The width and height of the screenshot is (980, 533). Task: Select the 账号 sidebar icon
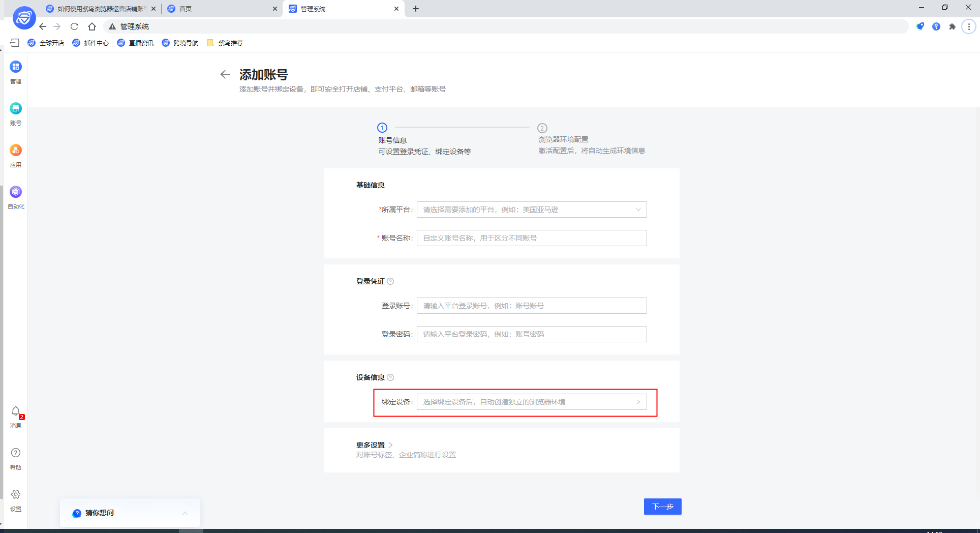point(15,113)
